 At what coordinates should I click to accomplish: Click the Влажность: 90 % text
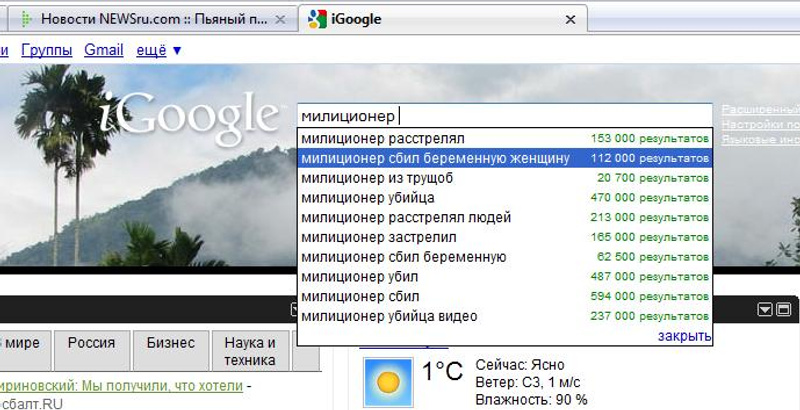pyautogui.click(x=531, y=399)
